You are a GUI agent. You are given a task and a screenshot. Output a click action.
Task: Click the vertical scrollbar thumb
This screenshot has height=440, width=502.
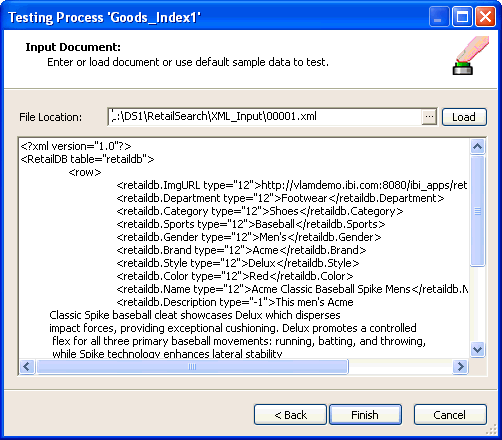tap(477, 211)
